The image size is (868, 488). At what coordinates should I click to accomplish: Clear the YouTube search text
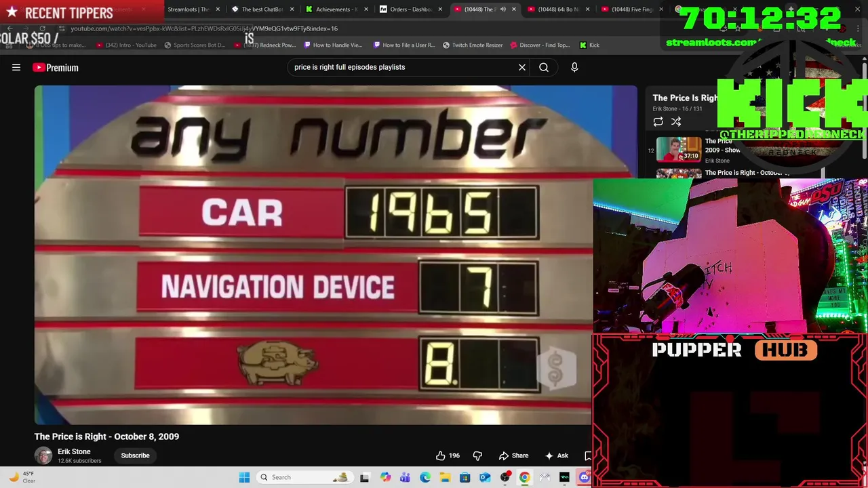coord(522,67)
